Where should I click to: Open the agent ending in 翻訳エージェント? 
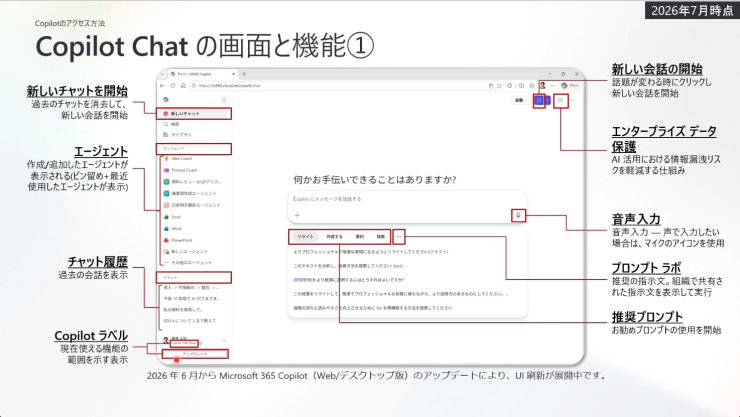[192, 205]
